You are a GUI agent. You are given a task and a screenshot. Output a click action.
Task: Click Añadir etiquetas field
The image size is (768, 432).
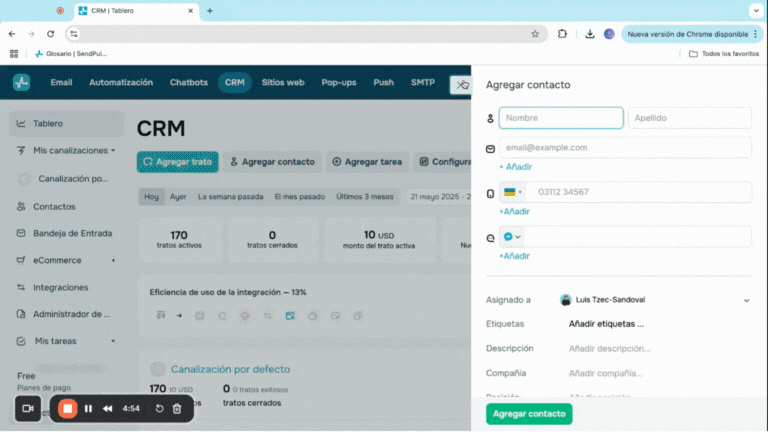[606, 324]
